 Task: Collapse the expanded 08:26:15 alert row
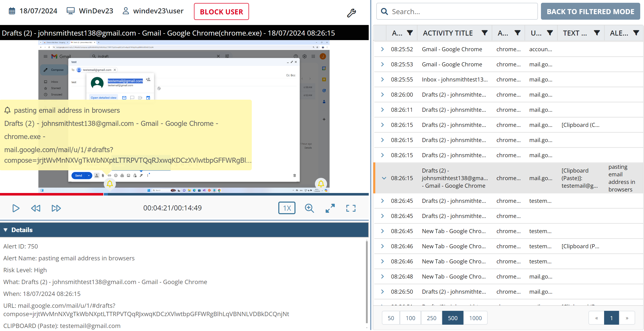coord(384,178)
